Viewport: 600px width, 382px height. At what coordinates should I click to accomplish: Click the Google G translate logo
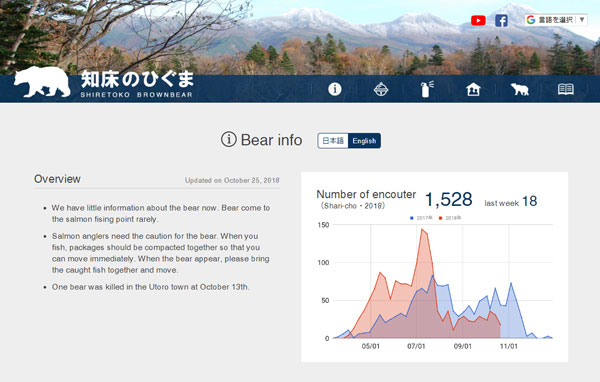click(x=531, y=20)
